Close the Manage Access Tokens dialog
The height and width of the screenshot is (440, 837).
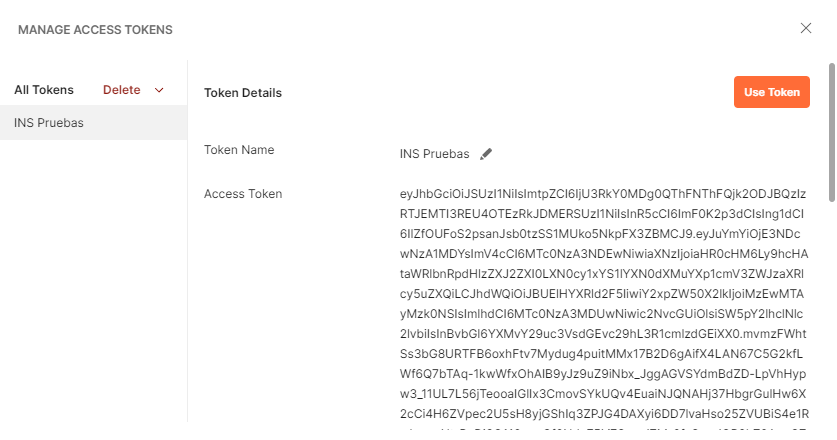[x=806, y=28]
